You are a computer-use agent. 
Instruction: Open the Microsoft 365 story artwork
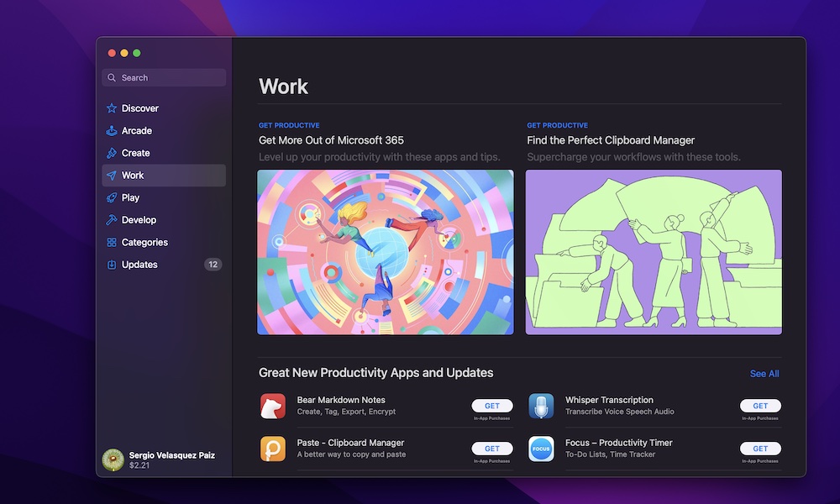coord(386,252)
